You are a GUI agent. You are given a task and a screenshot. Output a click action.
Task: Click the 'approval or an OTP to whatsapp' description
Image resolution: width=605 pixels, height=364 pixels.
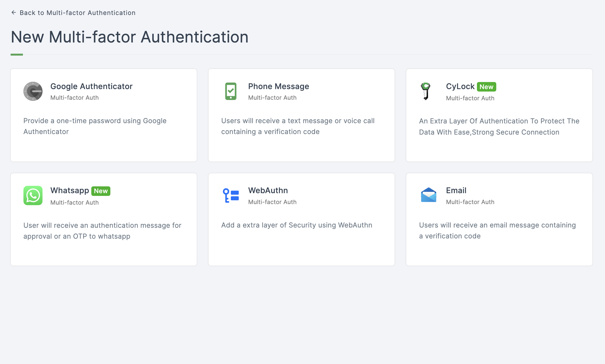point(102,231)
